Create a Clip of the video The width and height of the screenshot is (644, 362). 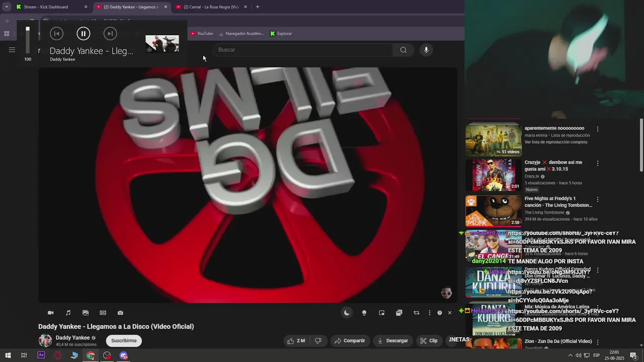pos(429,340)
